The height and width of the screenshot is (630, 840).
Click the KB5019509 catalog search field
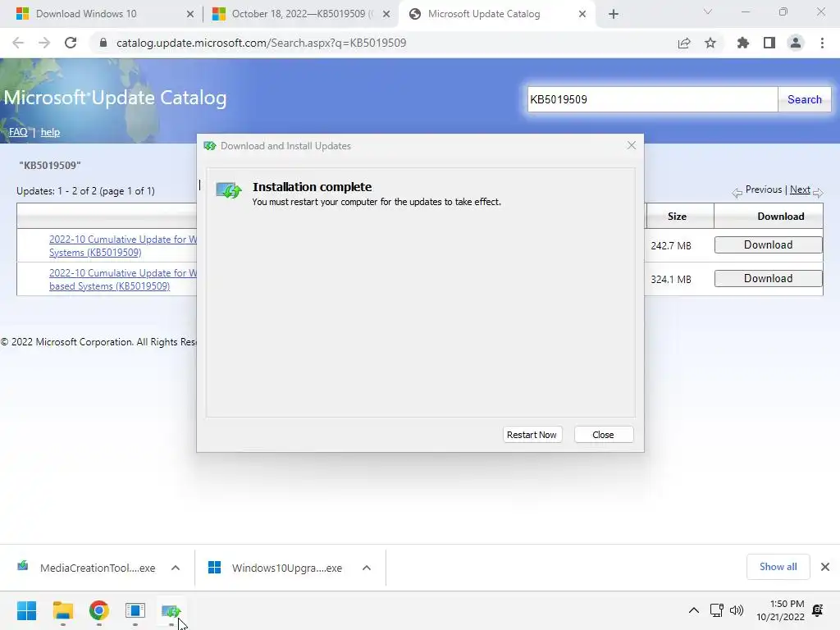pyautogui.click(x=652, y=99)
